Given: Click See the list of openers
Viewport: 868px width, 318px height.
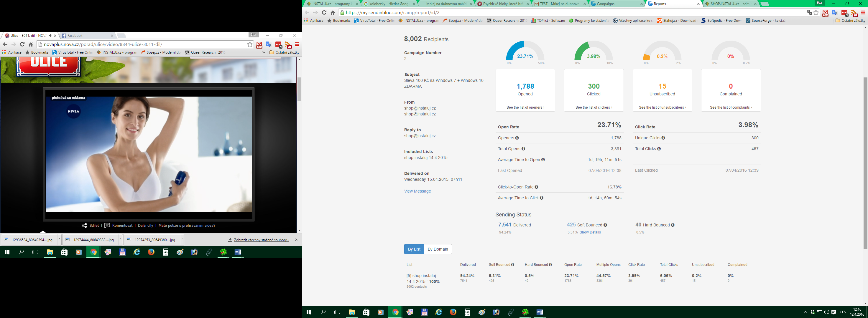Looking at the screenshot, I should click(x=525, y=107).
